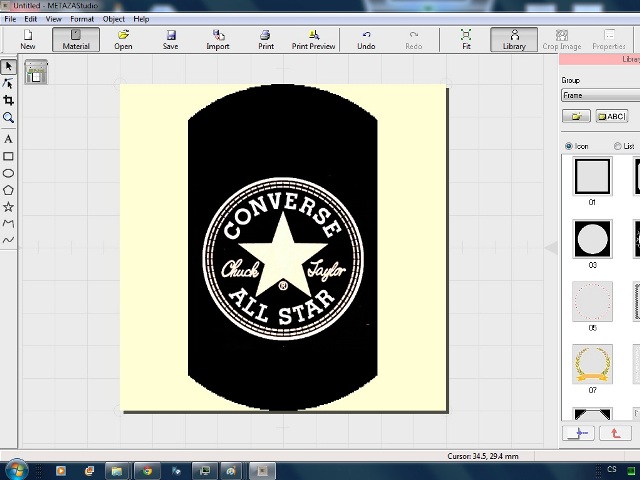Screen dimensions: 640x480
Task: Select laurel wreath frame thumbnail 07
Action: [592, 364]
